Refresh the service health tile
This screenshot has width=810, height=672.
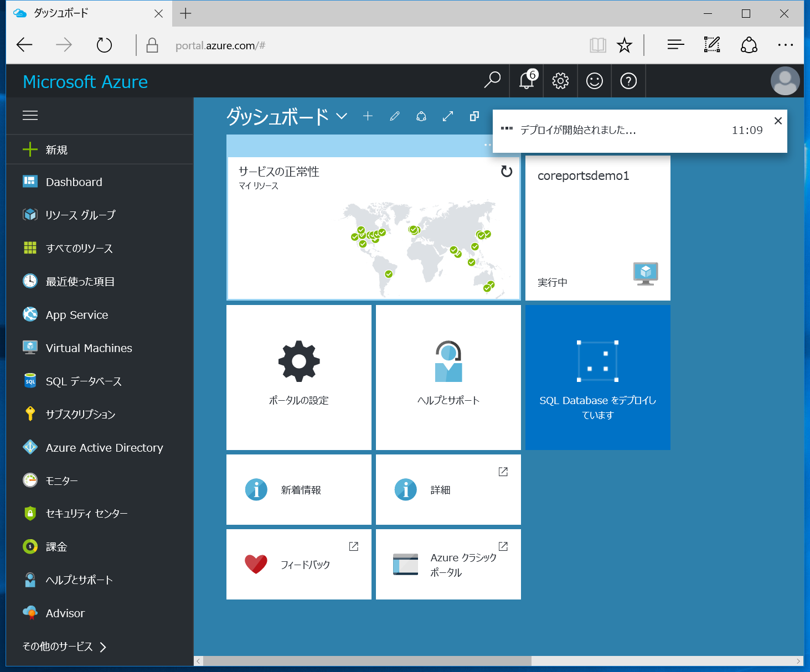(x=507, y=172)
